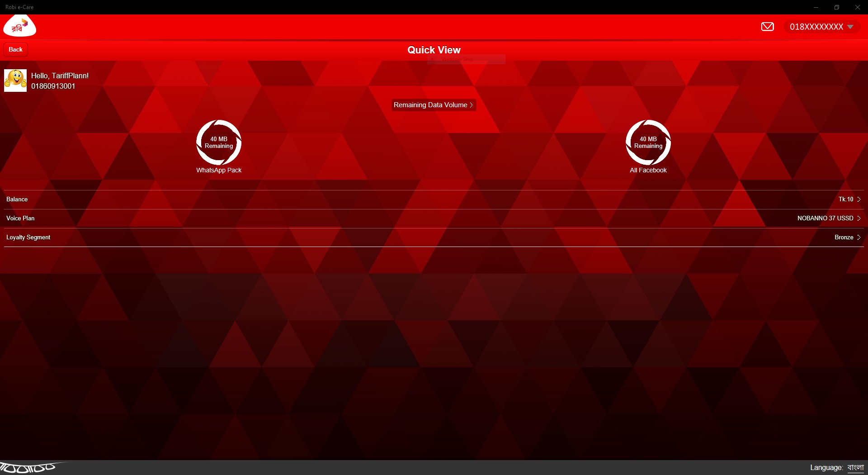868x475 pixels.
Task: Expand Remaining Data Volume details
Action: (x=434, y=105)
